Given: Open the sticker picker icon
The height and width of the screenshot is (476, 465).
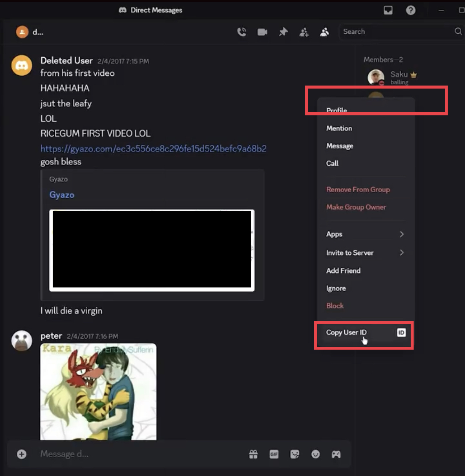Looking at the screenshot, I should tap(295, 454).
